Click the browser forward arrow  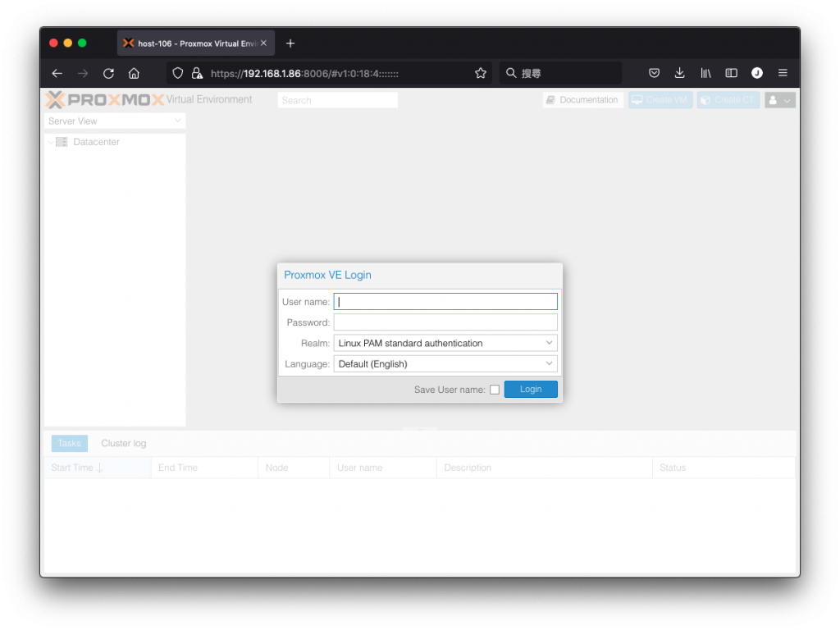coord(83,73)
